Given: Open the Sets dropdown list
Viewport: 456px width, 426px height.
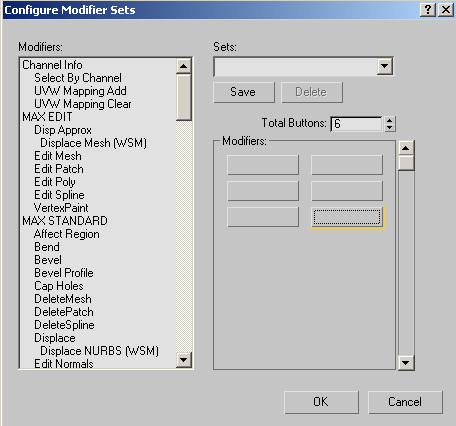Looking at the screenshot, I should [x=384, y=66].
